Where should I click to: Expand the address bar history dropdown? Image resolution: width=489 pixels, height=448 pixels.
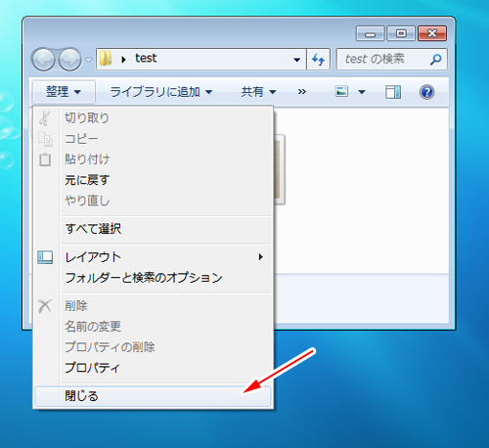point(296,60)
